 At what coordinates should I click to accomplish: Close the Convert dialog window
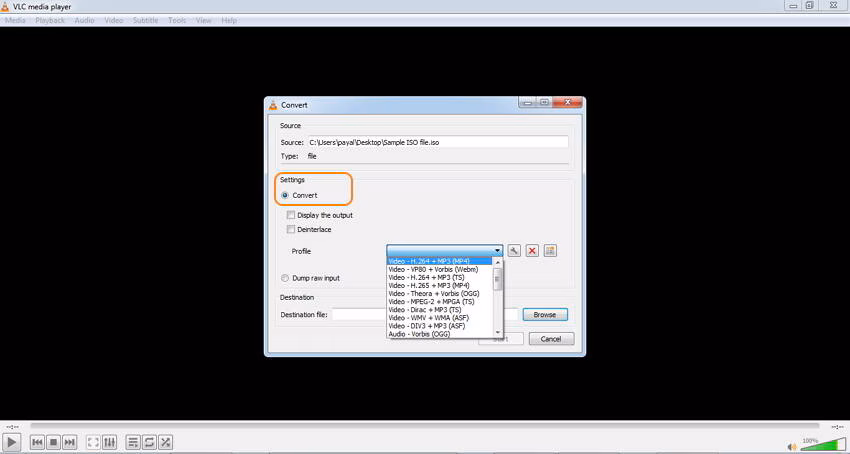click(568, 102)
